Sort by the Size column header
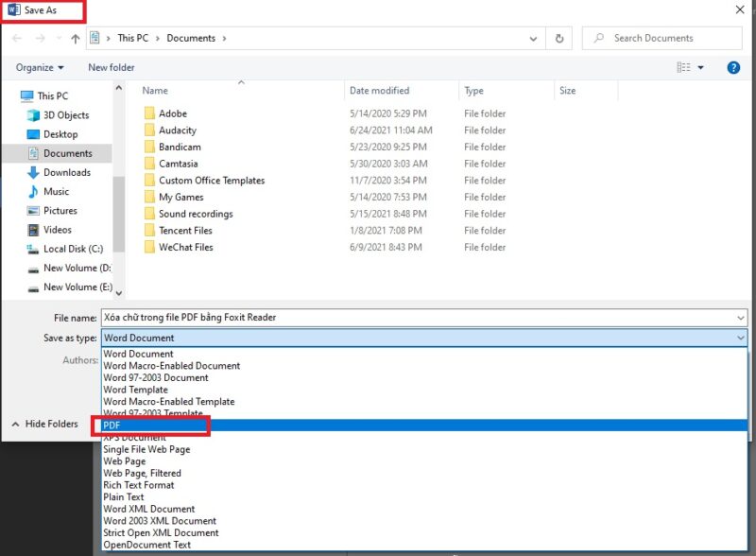Screen dimensions: 756x556 568,91
